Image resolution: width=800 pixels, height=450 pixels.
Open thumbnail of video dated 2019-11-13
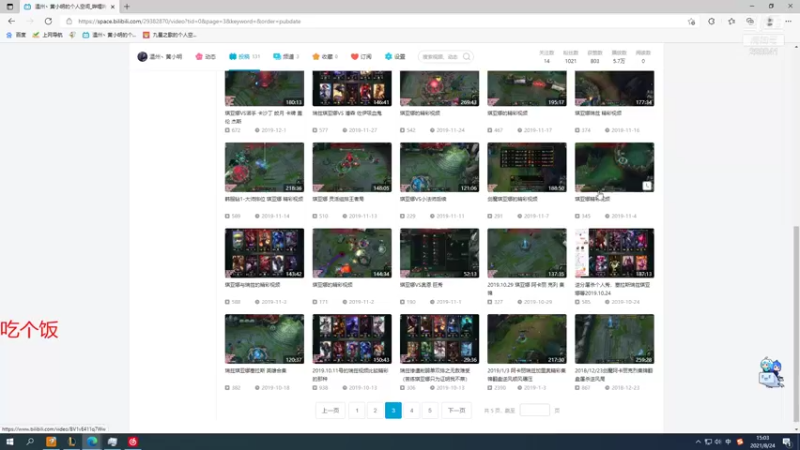(x=352, y=167)
